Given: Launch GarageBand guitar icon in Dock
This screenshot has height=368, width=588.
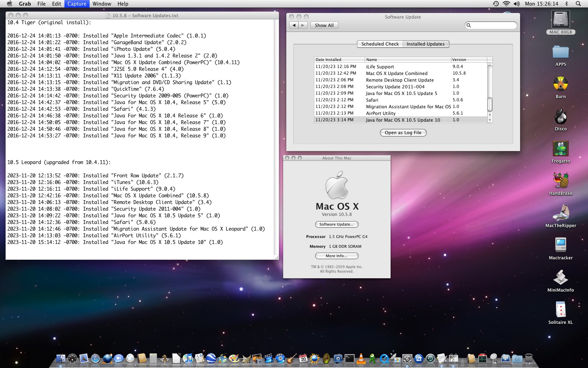Looking at the screenshot, I should (292, 359).
